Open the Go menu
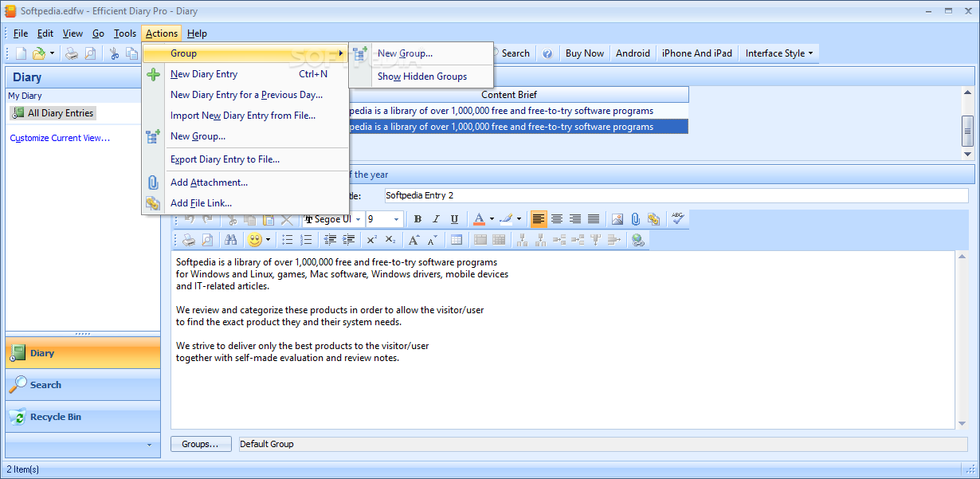The width and height of the screenshot is (980, 479). click(x=98, y=33)
